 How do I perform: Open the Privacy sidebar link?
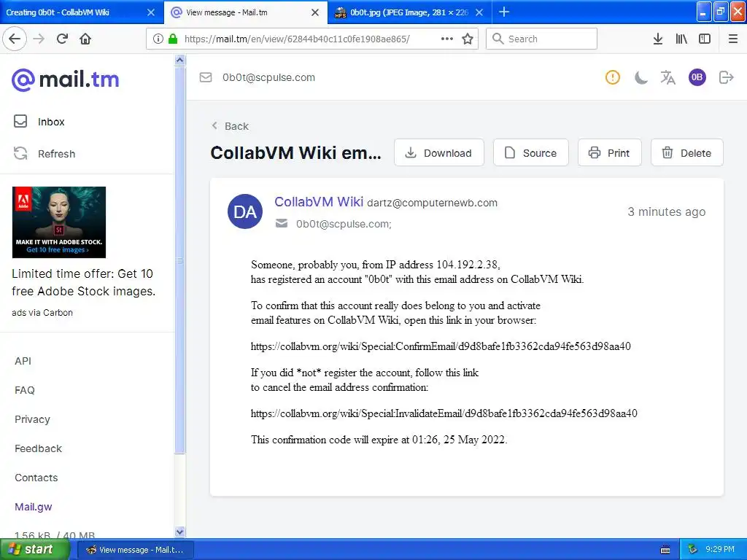[32, 419]
